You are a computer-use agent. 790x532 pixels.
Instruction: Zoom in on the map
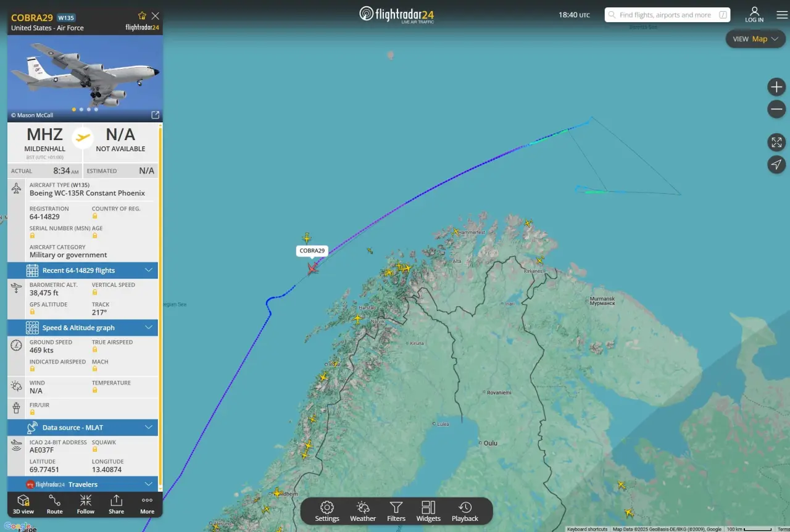tap(776, 87)
